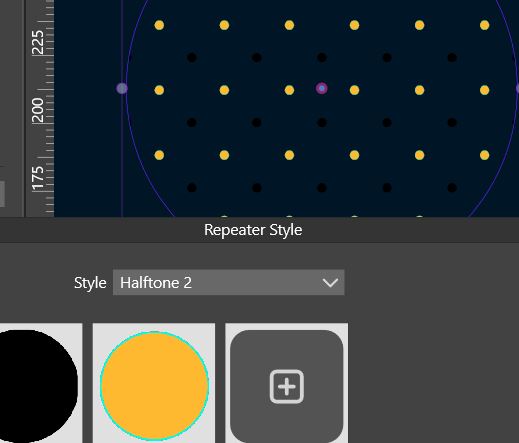Click the yellow dot just right of magenta handle

tap(354, 90)
